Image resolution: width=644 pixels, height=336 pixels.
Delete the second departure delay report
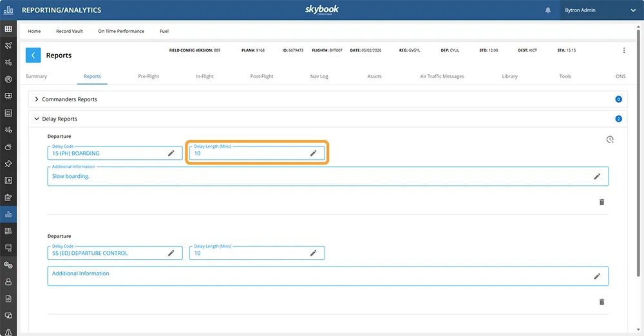tap(601, 301)
